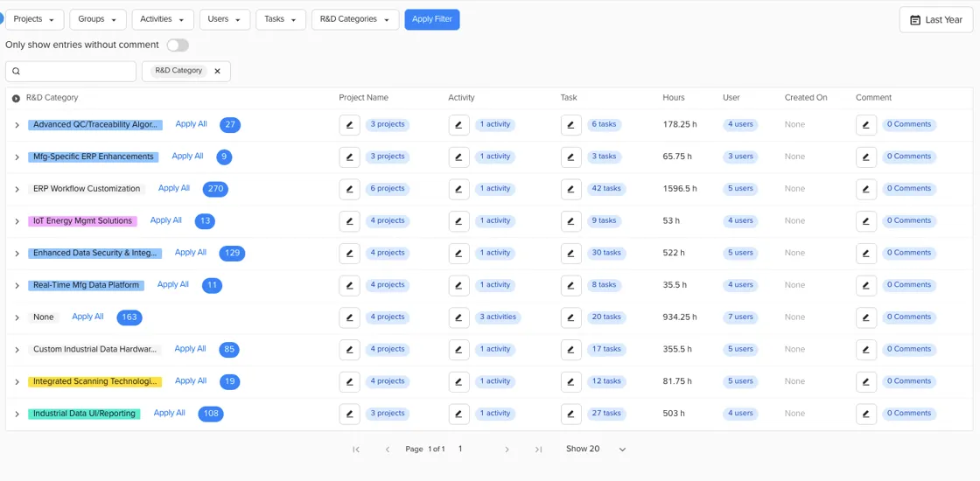Click the search input field
The width and height of the screenshot is (980, 481).
coord(71,71)
